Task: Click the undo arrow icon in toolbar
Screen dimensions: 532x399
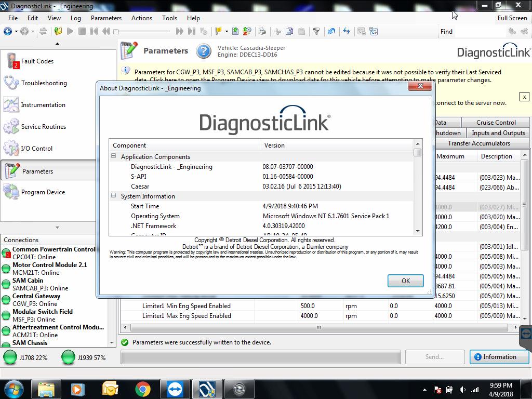Action: [331, 32]
